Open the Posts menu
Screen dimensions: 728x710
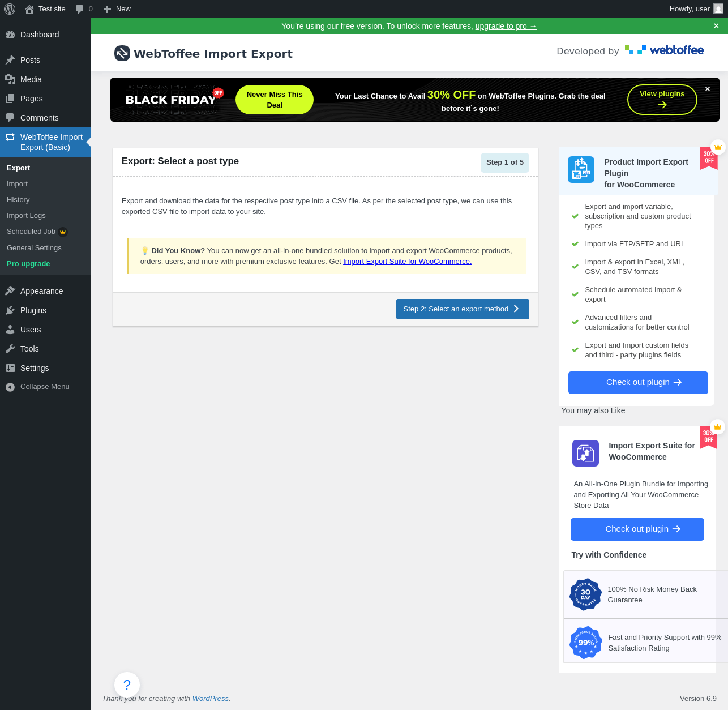pos(45,60)
